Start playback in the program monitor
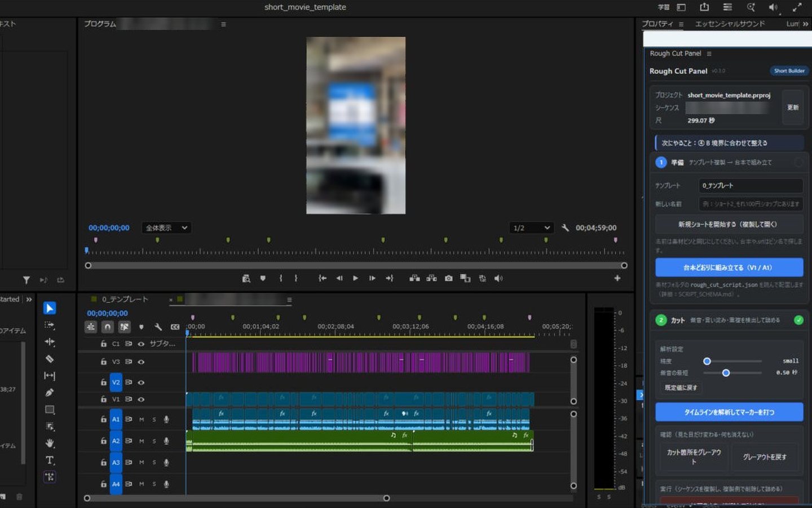This screenshot has height=508, width=812. [355, 278]
